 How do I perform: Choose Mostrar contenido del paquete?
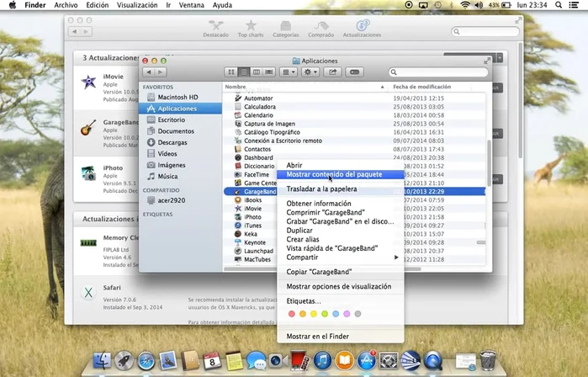(334, 174)
